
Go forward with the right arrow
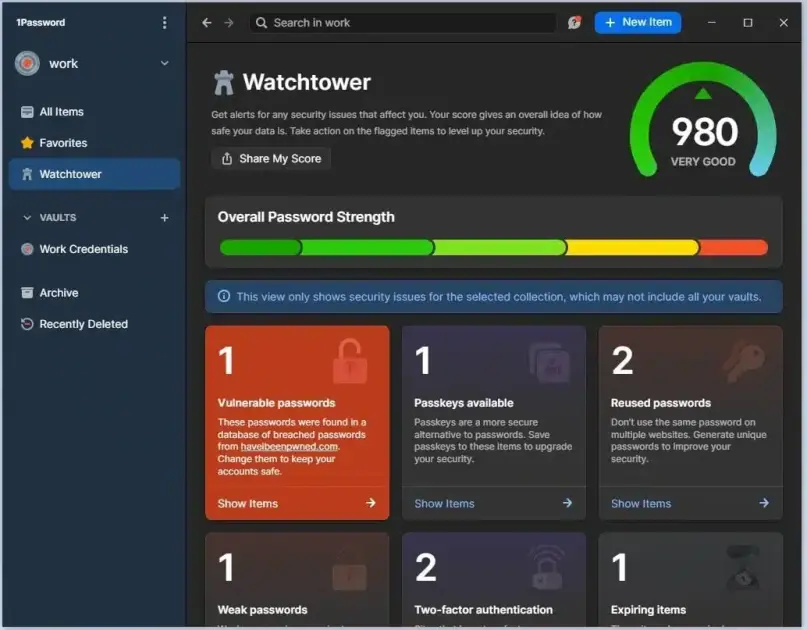click(229, 23)
